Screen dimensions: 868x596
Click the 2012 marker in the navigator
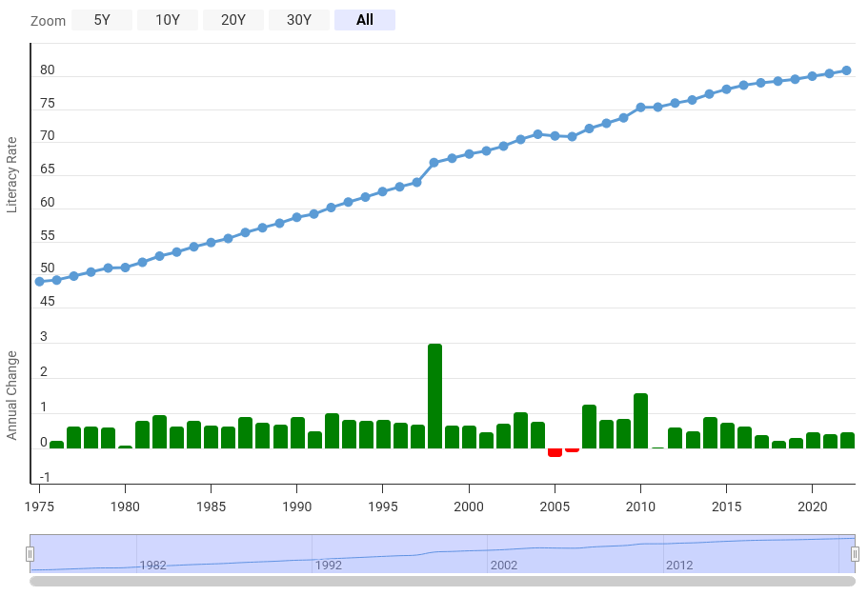(x=679, y=565)
